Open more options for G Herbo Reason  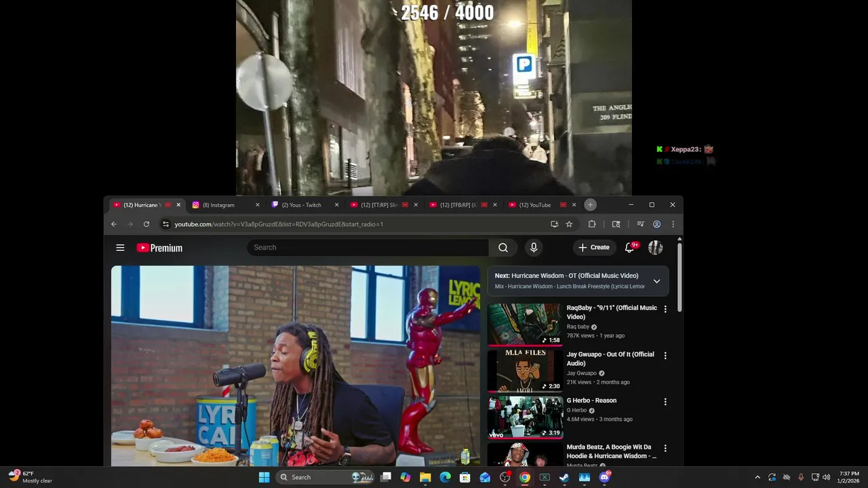tap(665, 402)
